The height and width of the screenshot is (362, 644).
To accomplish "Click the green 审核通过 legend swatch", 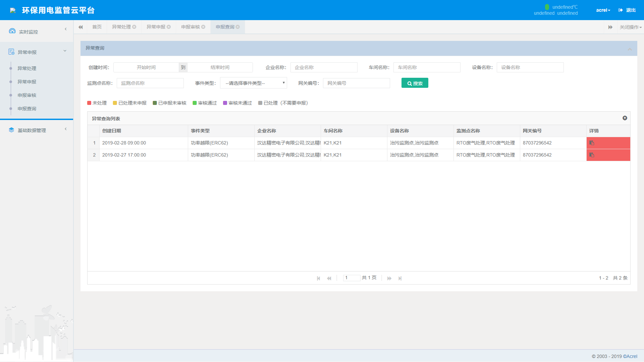I will [x=195, y=103].
